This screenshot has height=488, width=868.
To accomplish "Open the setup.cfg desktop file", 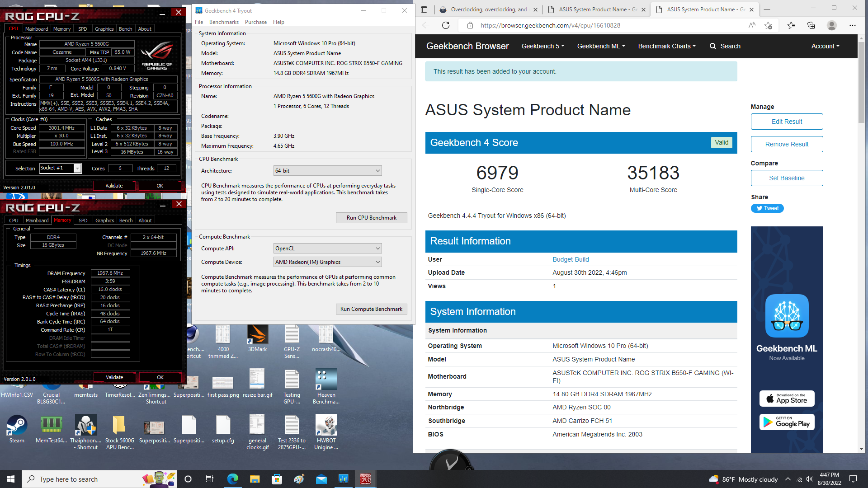I will (223, 429).
